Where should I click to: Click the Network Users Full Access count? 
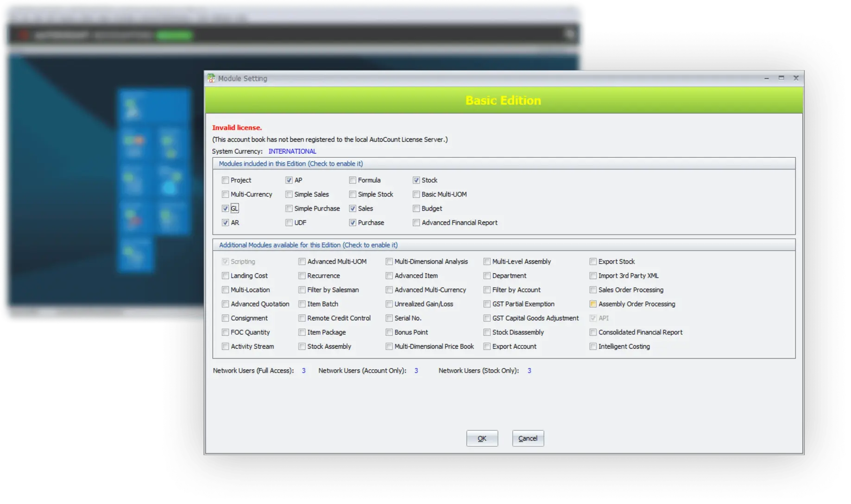pos(303,370)
